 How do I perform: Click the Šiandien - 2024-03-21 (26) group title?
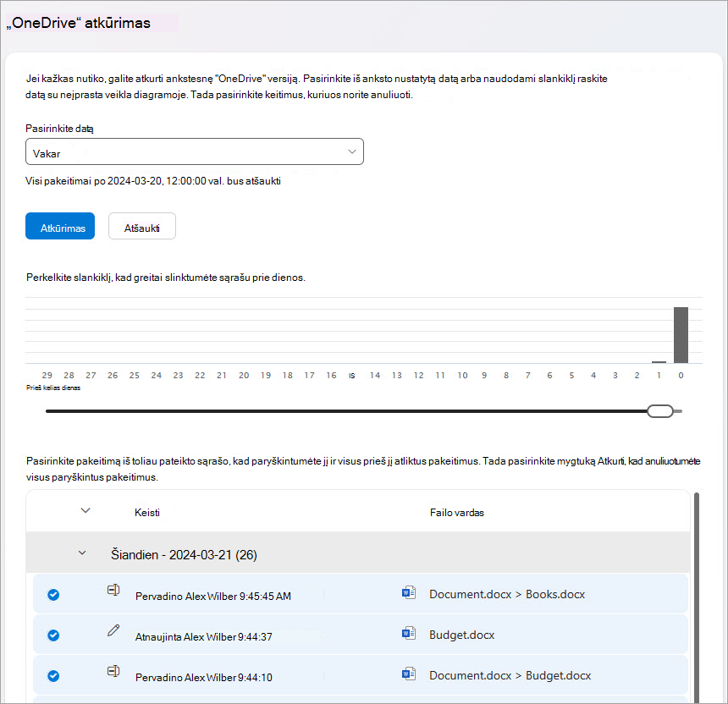click(x=184, y=554)
